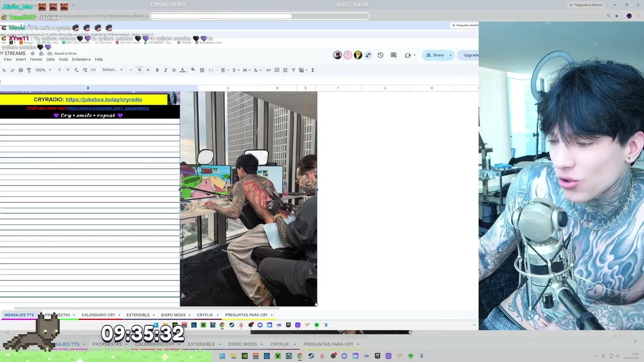This screenshot has width=644, height=362.
Task: Open the text wrapping dropdown
Action: 246,70
